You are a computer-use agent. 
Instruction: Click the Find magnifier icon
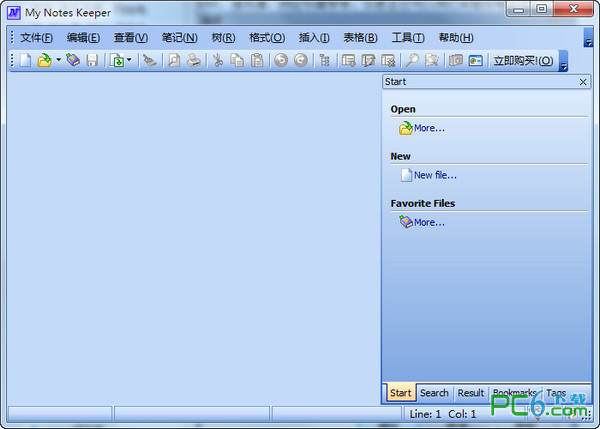point(412,60)
